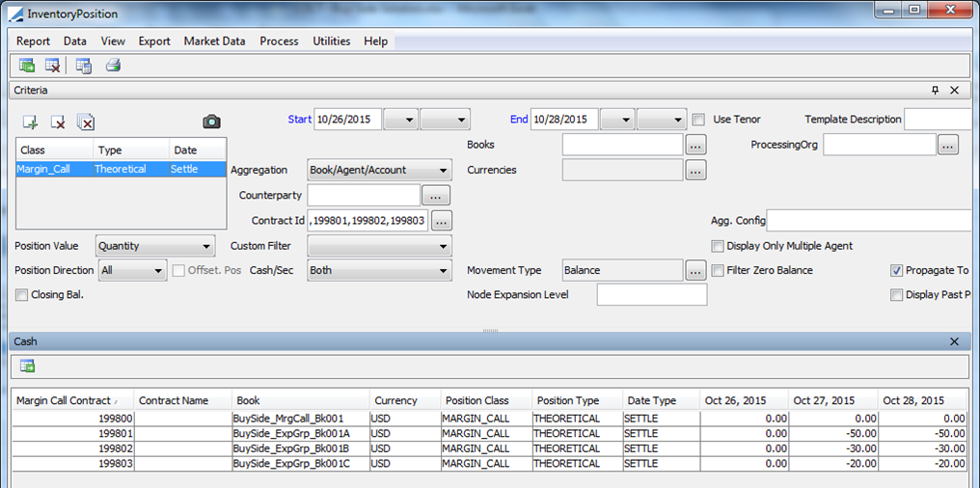Click the InventoryPosition window title icon

pyautogui.click(x=14, y=14)
